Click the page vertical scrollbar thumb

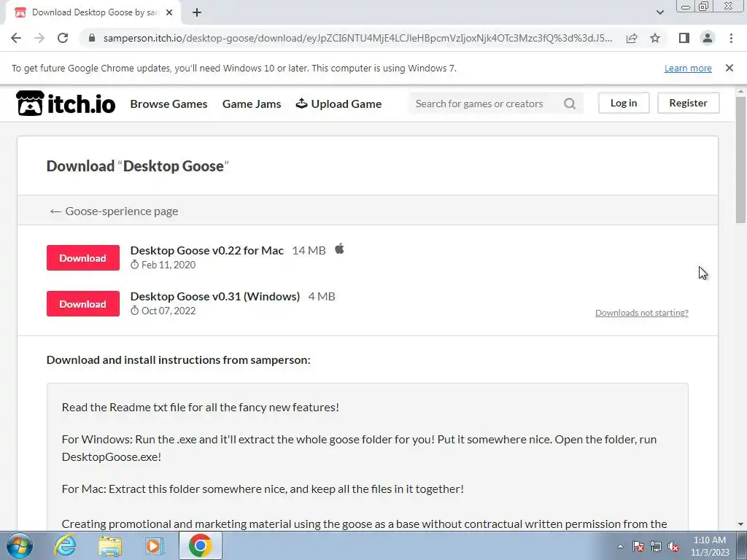tap(741, 160)
